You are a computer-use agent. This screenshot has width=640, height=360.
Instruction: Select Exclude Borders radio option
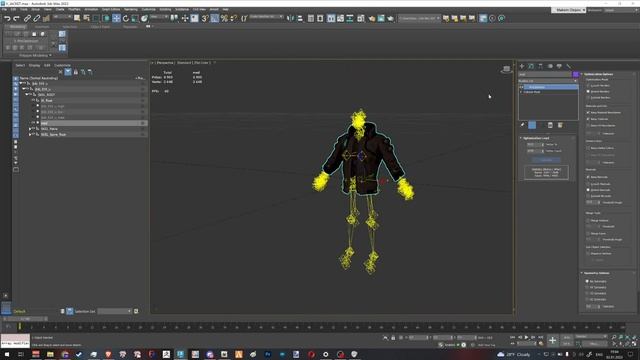pyautogui.click(x=588, y=98)
